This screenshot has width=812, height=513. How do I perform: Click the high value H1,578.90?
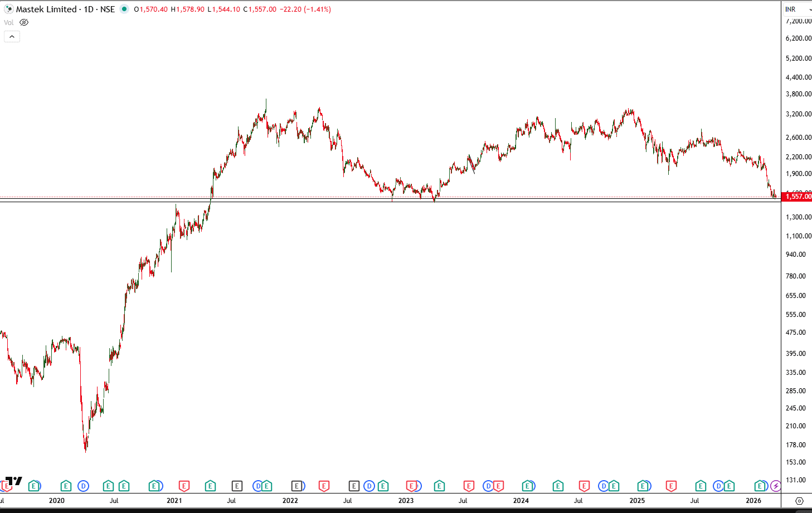click(187, 9)
